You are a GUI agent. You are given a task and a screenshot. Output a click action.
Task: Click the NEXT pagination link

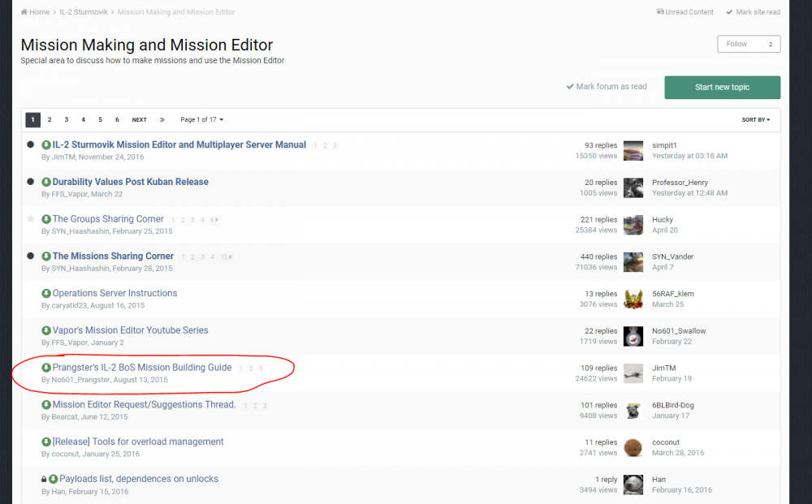140,120
